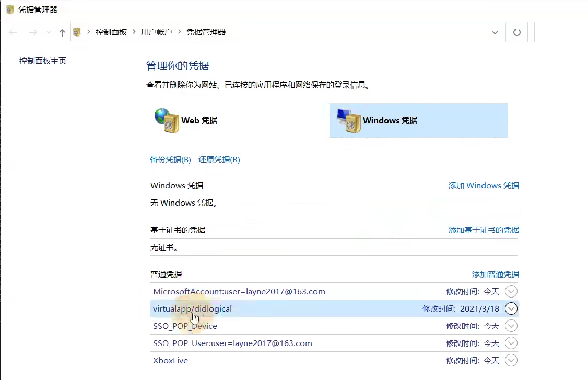Open SSO_POP_User:user=layne2017@163.com credential
The width and height of the screenshot is (588, 380).
click(232, 343)
